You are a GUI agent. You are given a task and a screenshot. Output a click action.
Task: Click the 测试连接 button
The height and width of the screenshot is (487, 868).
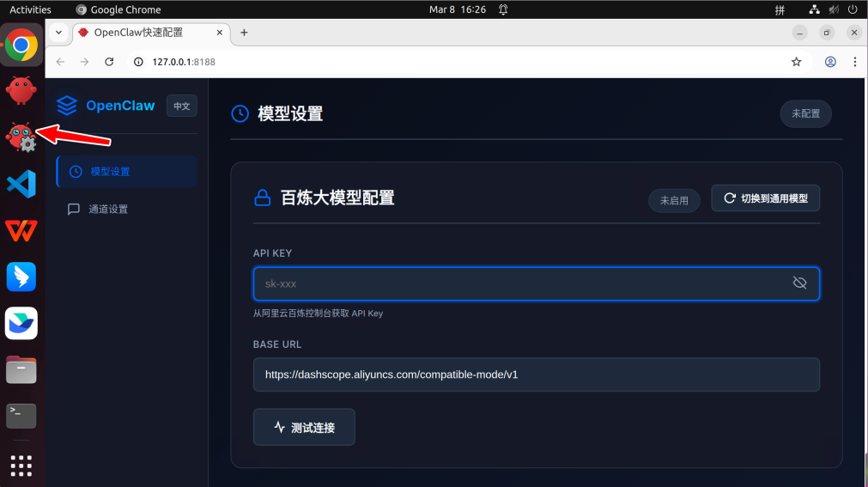click(304, 427)
